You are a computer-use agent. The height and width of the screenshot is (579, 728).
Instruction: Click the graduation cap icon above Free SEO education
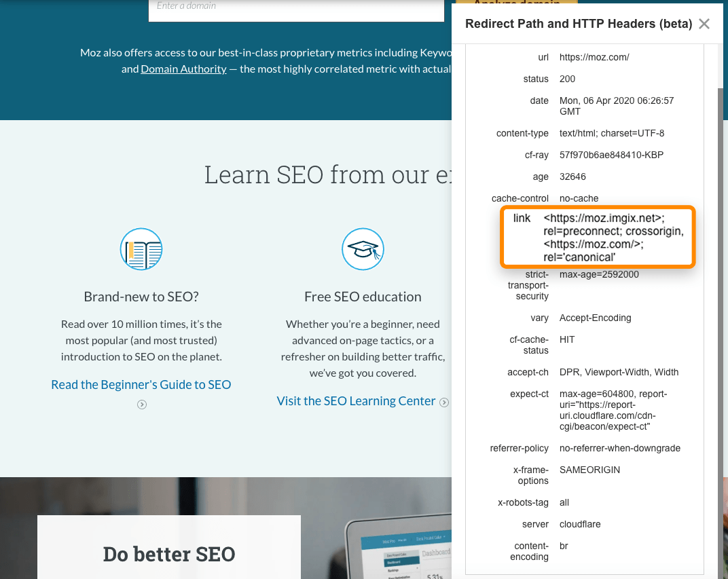coord(363,249)
